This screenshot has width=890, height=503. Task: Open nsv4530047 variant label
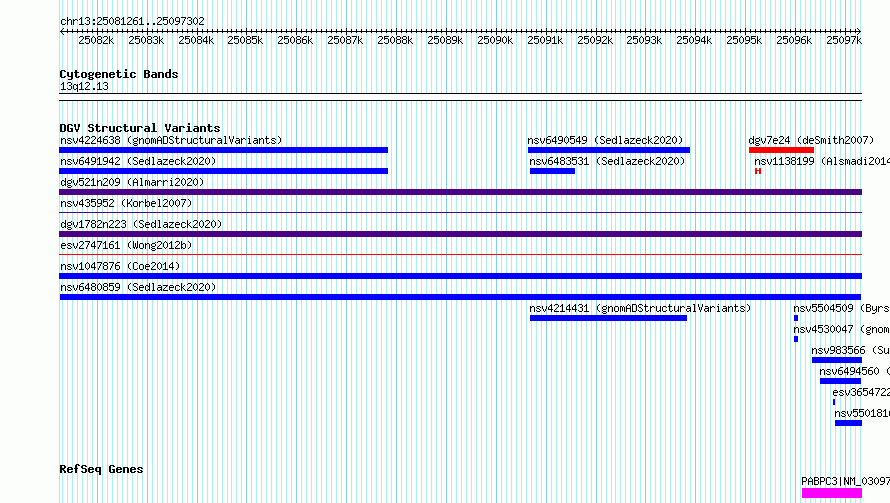pos(841,329)
